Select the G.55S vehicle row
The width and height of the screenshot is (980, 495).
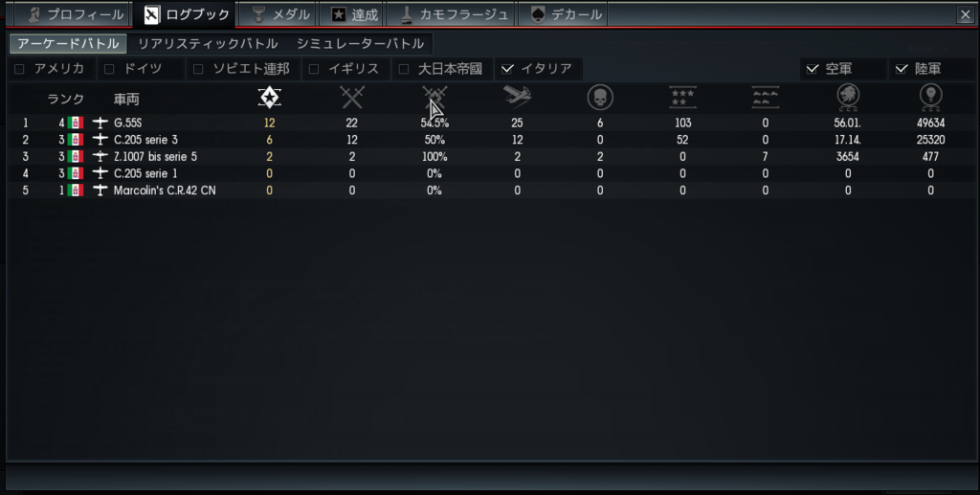(491, 124)
